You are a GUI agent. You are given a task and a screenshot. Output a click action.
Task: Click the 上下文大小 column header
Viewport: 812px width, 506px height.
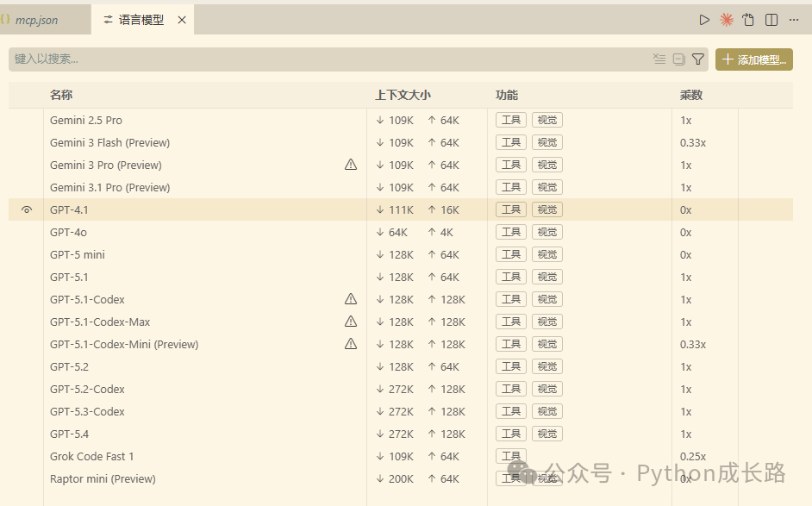pos(403,95)
